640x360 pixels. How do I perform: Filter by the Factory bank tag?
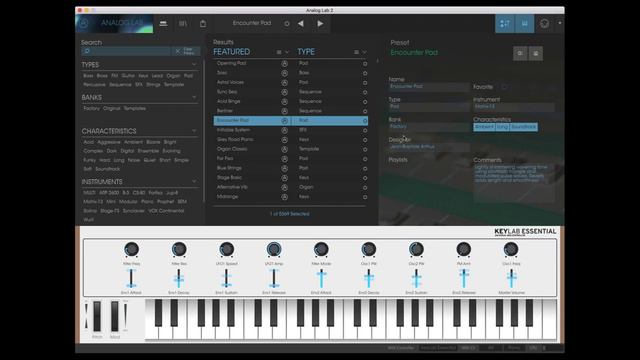(91, 109)
